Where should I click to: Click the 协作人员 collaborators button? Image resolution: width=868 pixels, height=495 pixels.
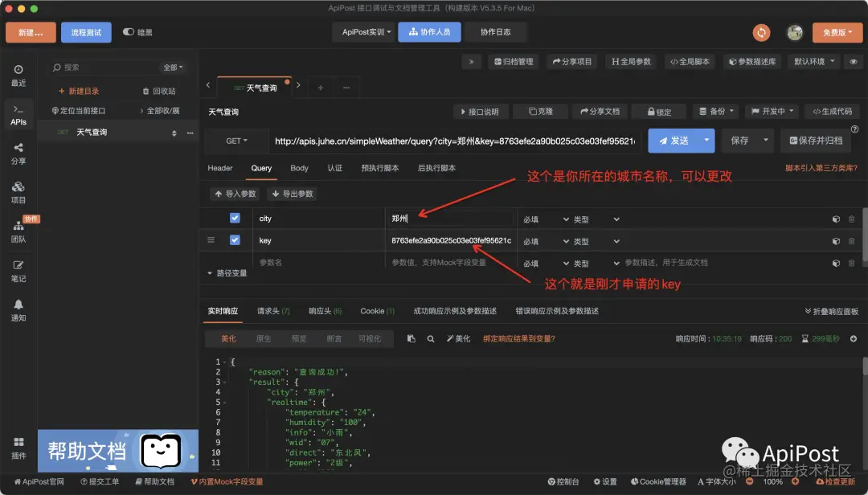point(429,32)
